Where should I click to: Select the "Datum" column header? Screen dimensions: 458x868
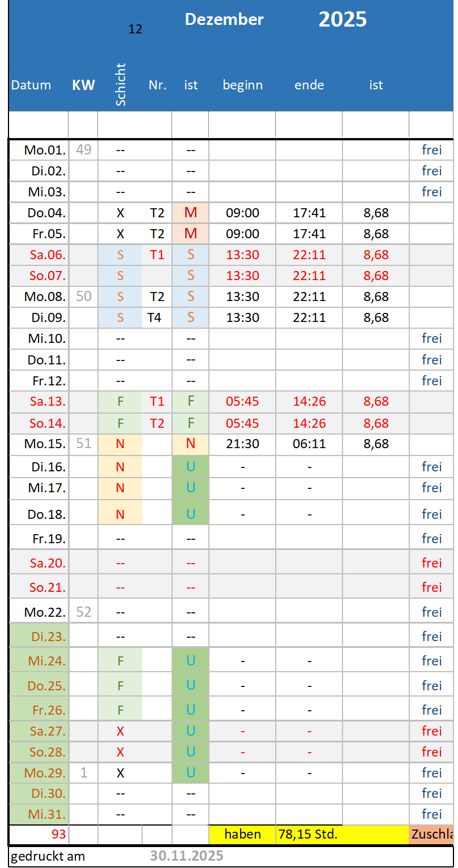[31, 85]
